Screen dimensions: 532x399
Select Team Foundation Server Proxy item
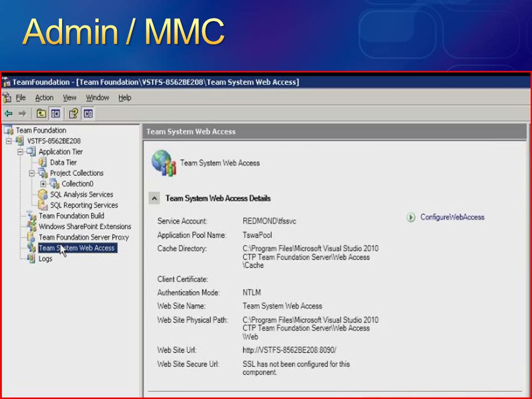coord(84,237)
